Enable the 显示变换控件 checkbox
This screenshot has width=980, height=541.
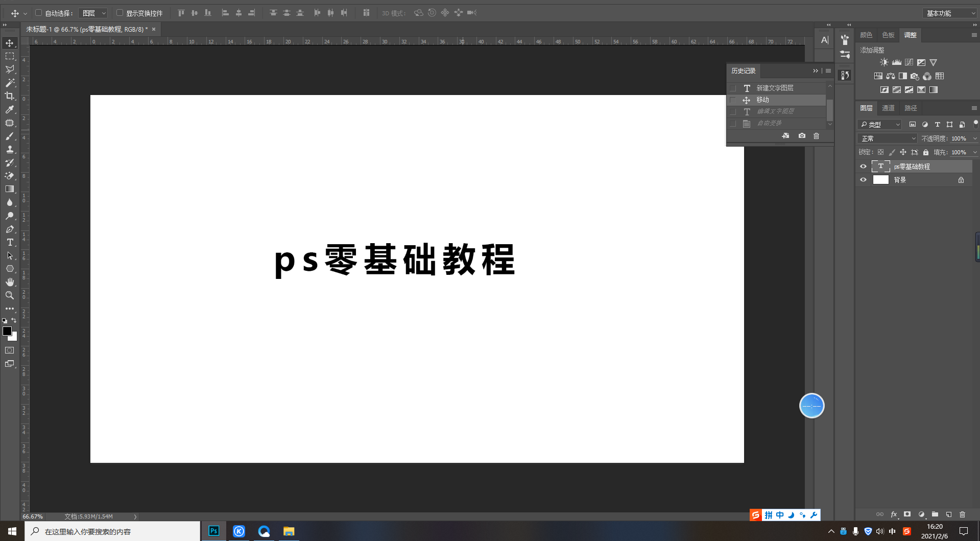119,13
